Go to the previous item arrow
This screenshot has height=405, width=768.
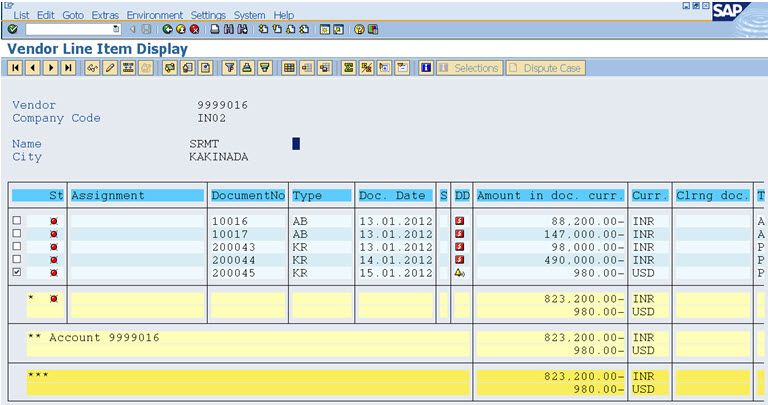tap(33, 68)
